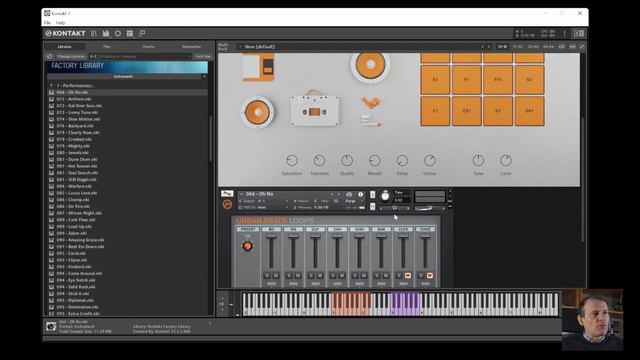This screenshot has width=640, height=360.
Task: Click the Quality knob
Action: point(347,160)
